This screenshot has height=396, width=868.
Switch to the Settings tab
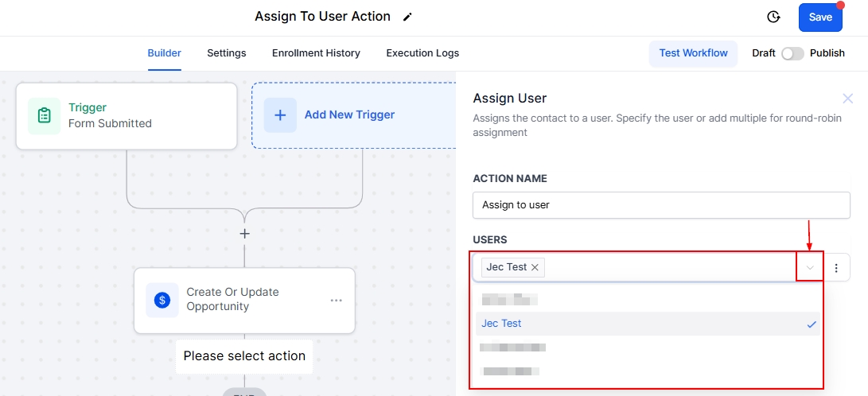pos(227,53)
